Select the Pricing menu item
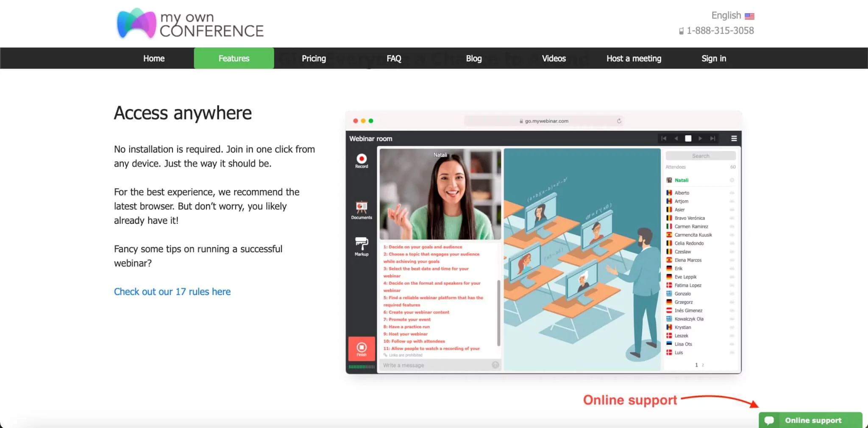Image resolution: width=868 pixels, height=428 pixels. pos(313,58)
